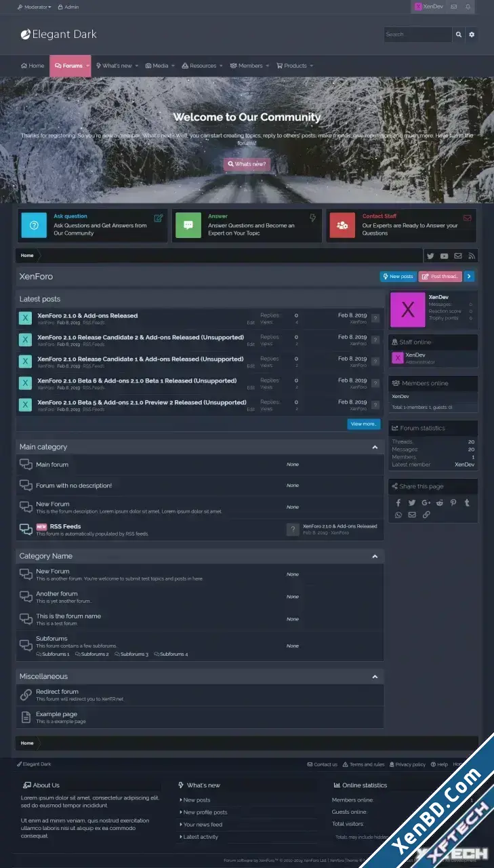Open Contact us in the footer
Viewport: 494px width, 868px height.
click(322, 764)
